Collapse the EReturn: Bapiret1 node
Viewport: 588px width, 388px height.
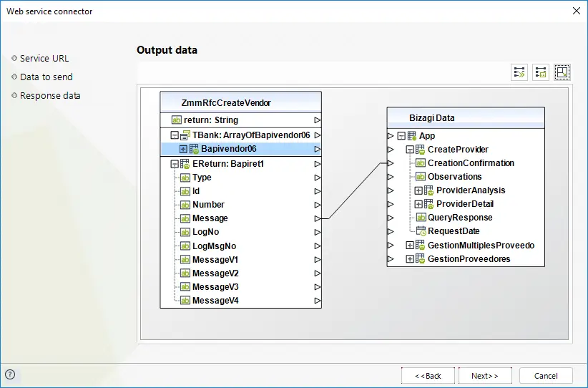[175, 164]
